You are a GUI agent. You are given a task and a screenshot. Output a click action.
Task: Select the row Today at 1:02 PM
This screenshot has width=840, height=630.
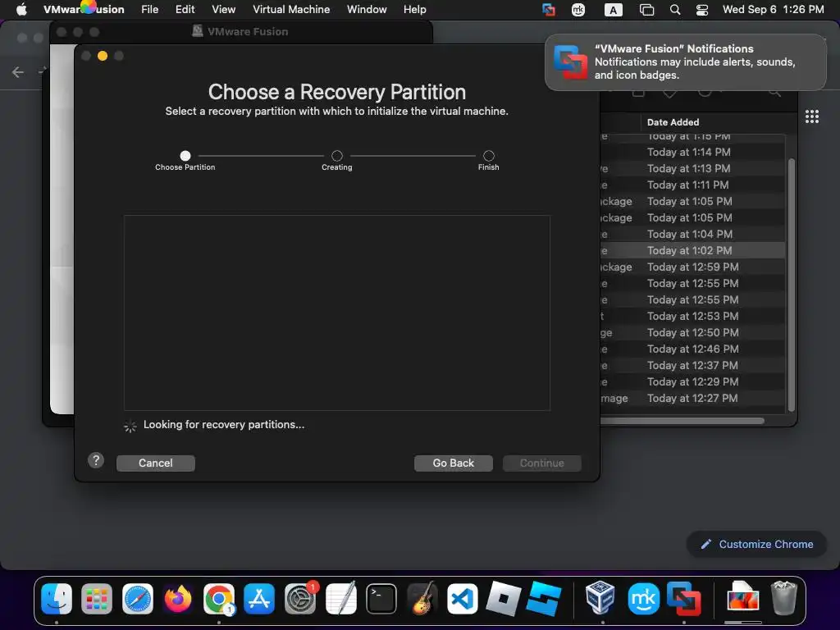(692, 250)
